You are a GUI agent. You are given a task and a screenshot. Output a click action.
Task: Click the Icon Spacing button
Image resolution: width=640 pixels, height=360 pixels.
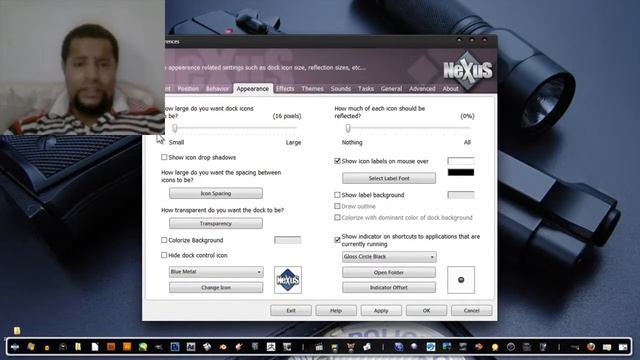[216, 193]
